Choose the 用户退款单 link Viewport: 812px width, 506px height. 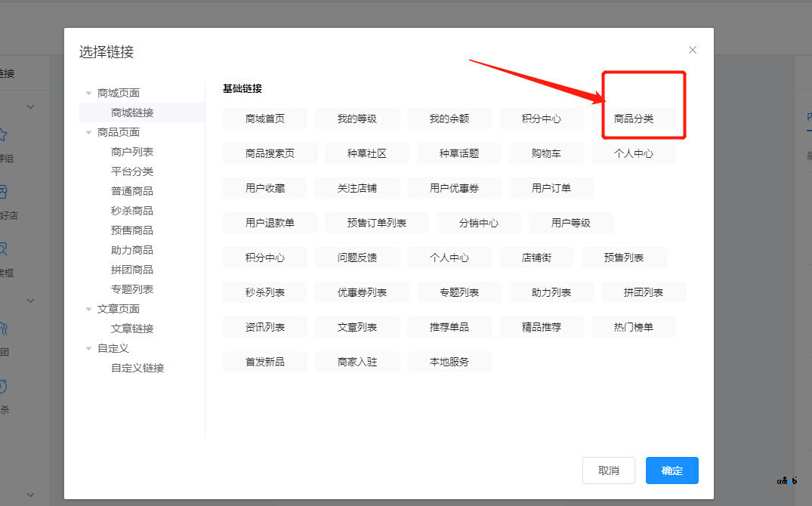(x=270, y=223)
